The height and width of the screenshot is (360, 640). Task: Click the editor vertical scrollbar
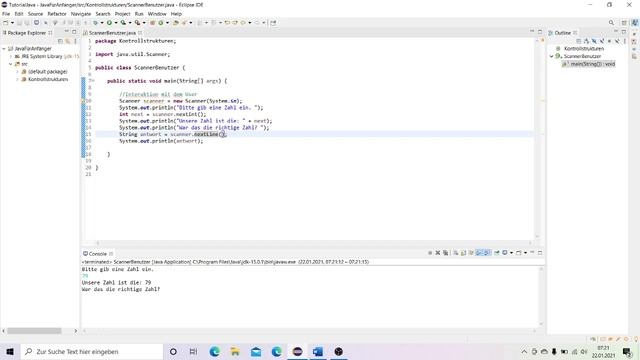[537, 139]
